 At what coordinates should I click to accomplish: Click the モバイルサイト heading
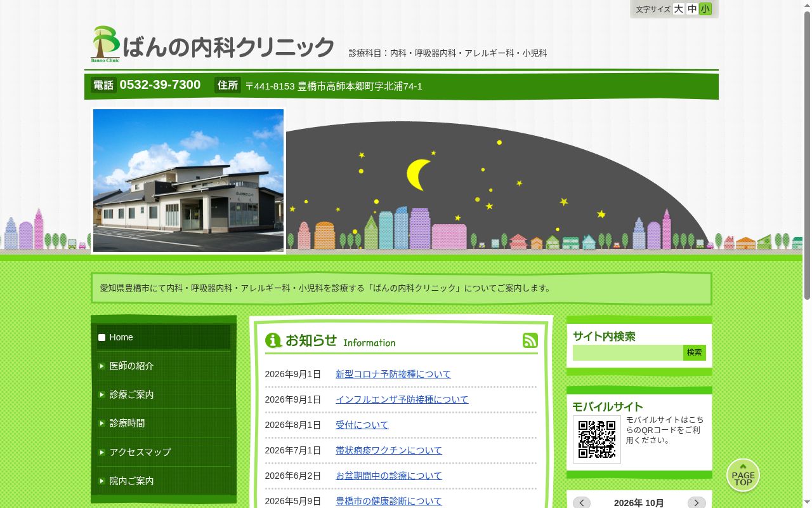[608, 406]
